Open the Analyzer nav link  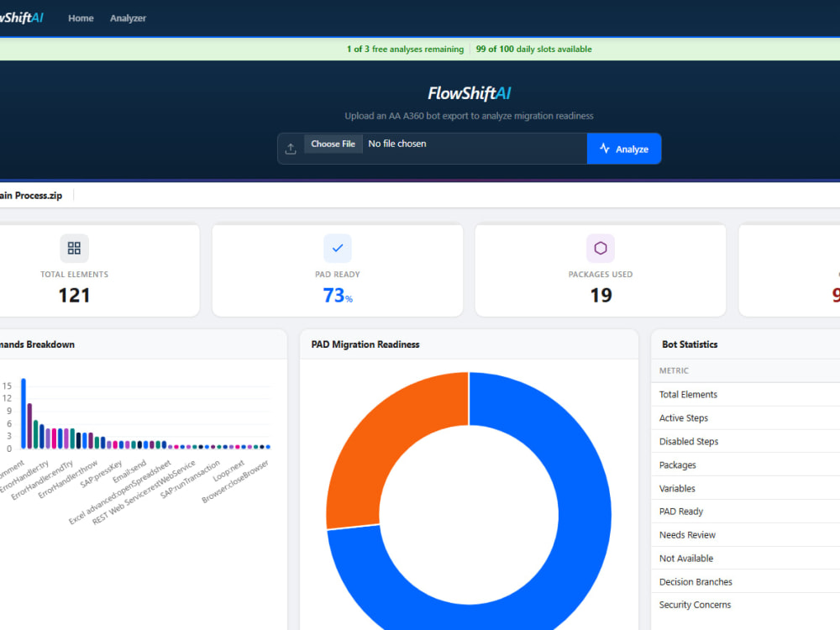coord(128,18)
